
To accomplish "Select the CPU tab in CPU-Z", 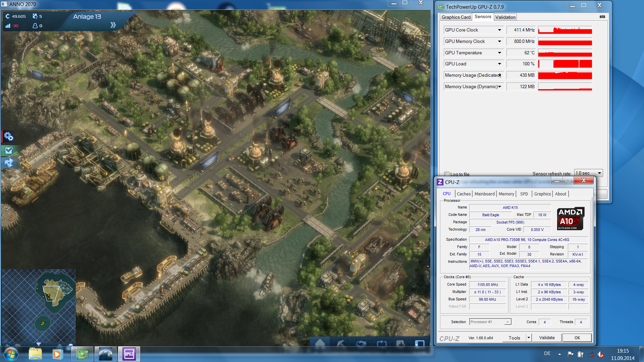I will 446,194.
